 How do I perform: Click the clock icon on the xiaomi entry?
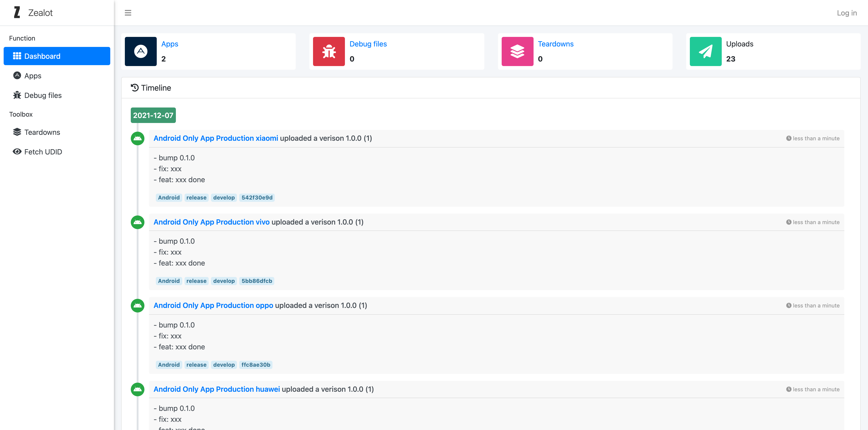(x=788, y=138)
